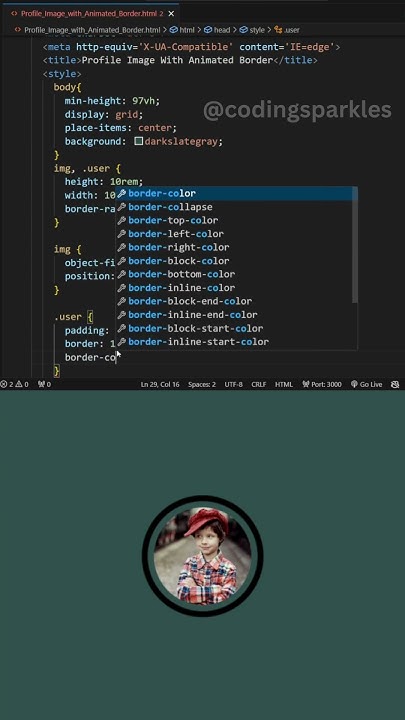Click the errors count icon in status bar
Screen dimensions: 405x720
coord(4,384)
